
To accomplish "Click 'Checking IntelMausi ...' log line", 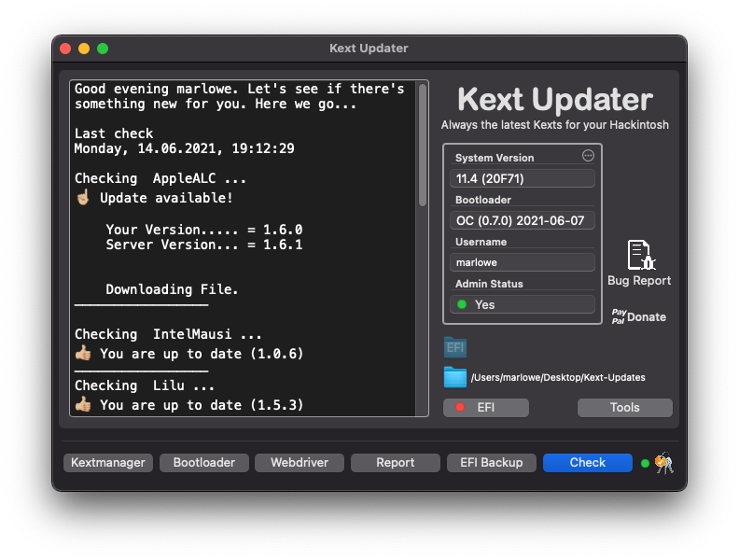I will [x=168, y=334].
